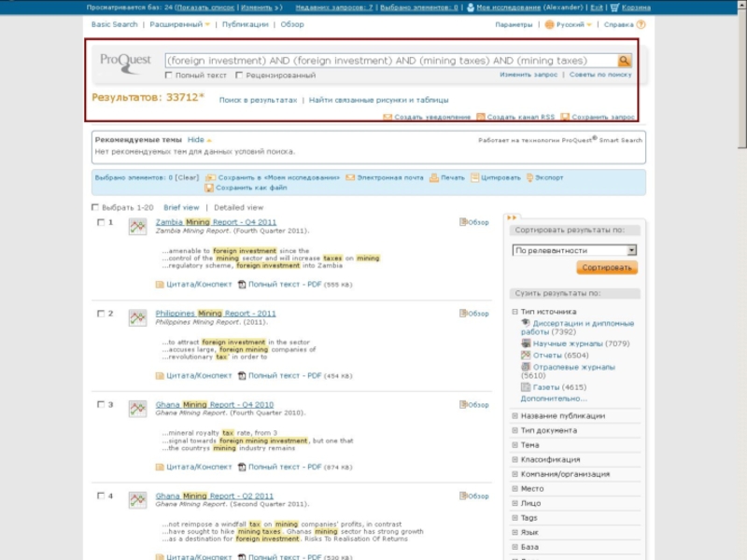Enable the Полный текст checkbox
Image resolution: width=747 pixels, height=560 pixels.
coord(168,76)
